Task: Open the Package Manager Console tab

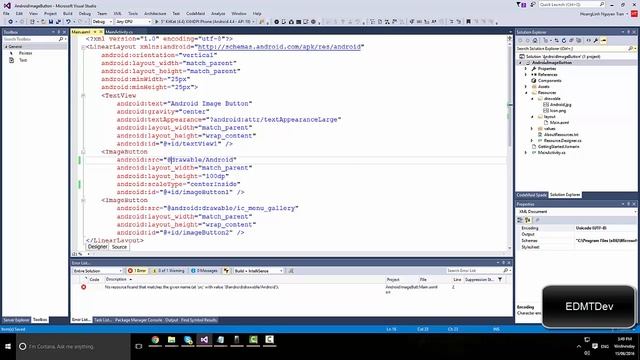Action: (x=138, y=320)
